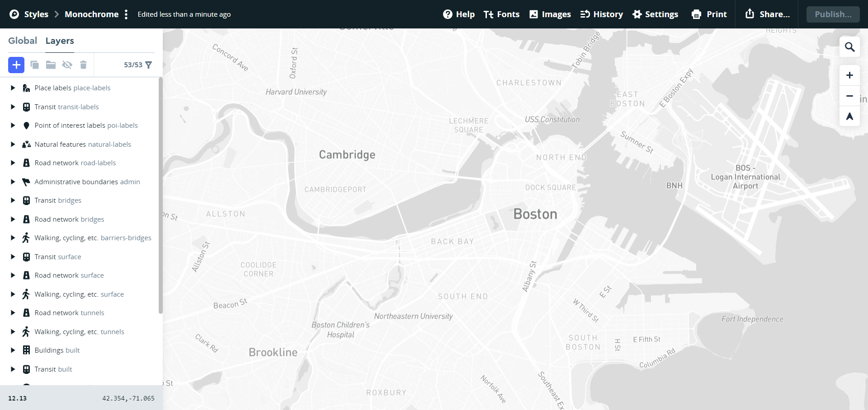This screenshot has height=410, width=868.
Task: Open the map search magnifier
Action: click(849, 47)
